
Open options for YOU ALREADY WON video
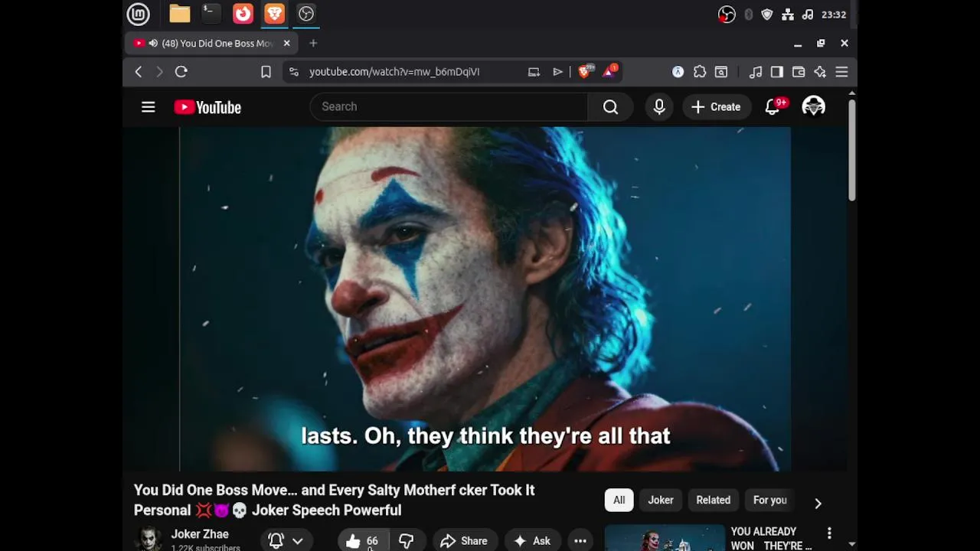[829, 533]
